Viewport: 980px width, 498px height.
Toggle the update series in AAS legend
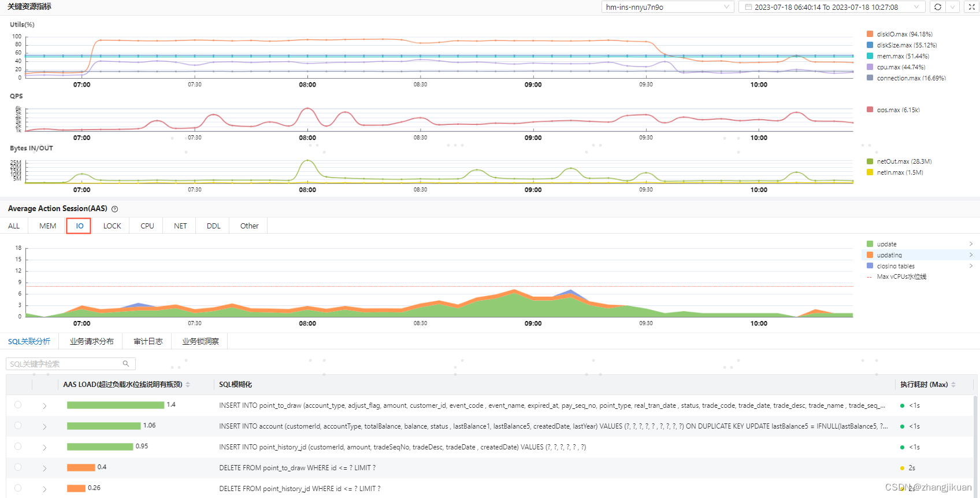click(x=886, y=244)
